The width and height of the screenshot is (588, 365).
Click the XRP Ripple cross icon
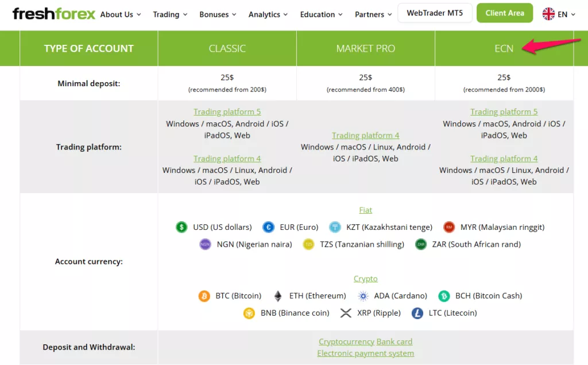[x=345, y=313]
